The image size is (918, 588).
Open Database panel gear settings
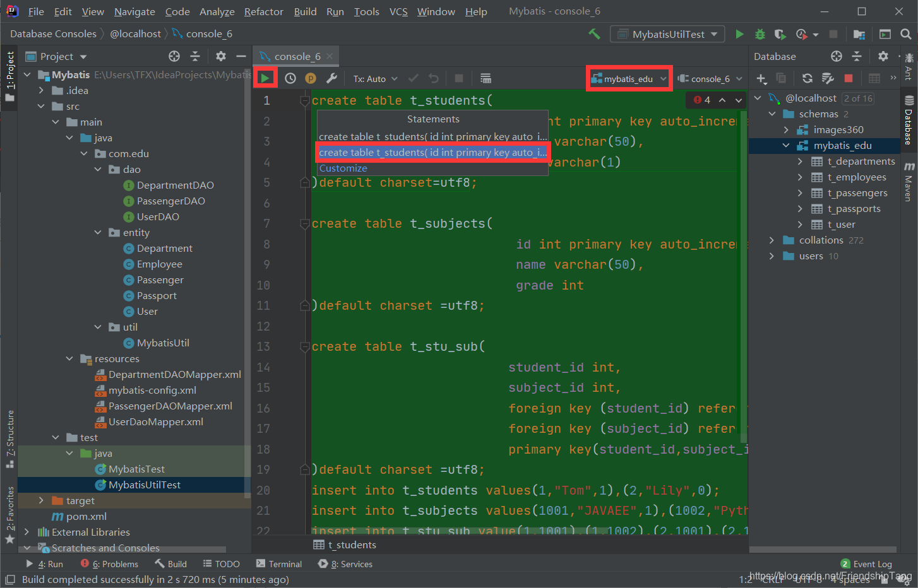tap(883, 56)
